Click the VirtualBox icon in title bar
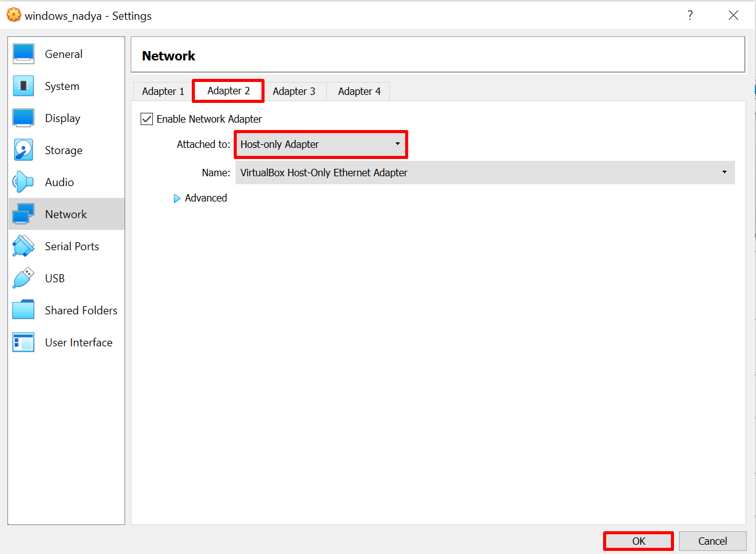The image size is (756, 554). [x=14, y=15]
